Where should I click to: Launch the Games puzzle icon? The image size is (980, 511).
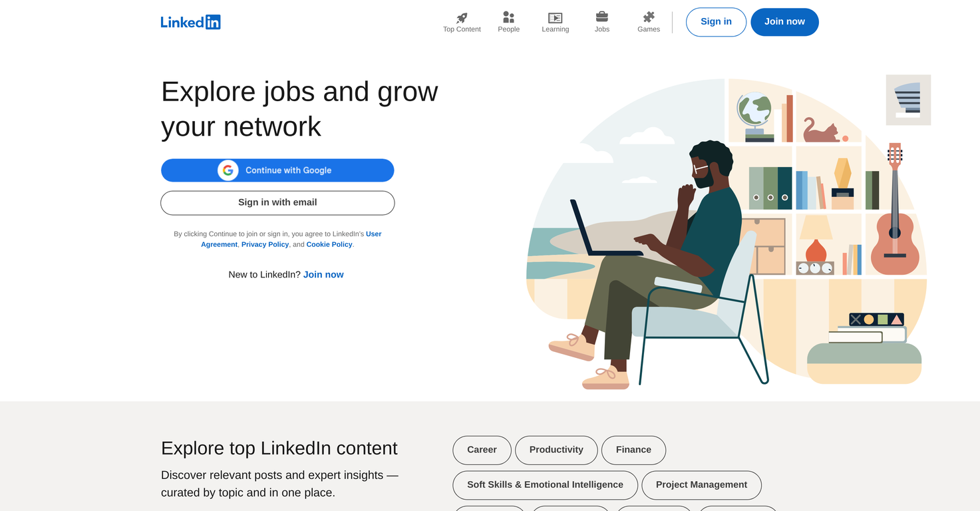(x=648, y=17)
